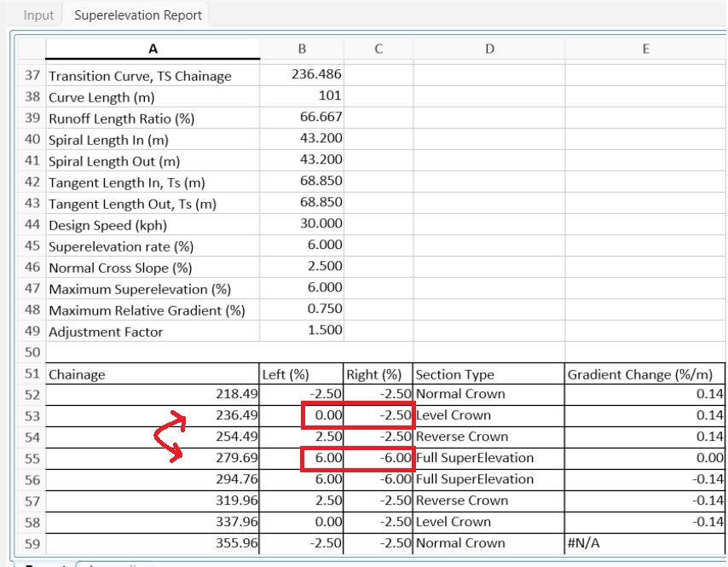The image size is (728, 567).
Task: Click the Design Speed value cell
Action: coord(301,225)
